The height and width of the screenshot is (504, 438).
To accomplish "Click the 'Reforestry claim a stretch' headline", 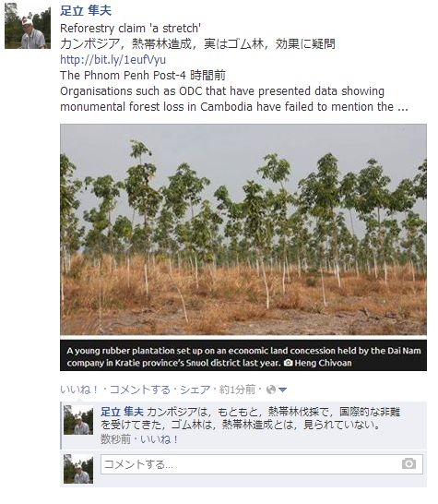I will tap(130, 29).
